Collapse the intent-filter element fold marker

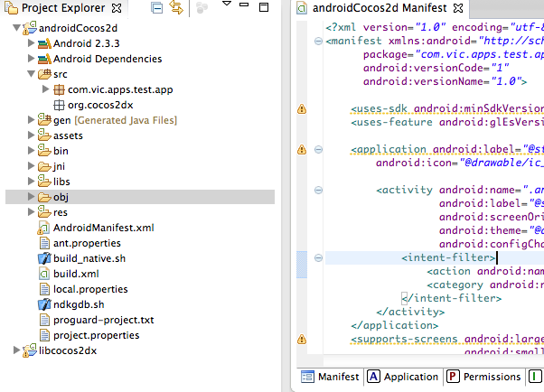coord(318,257)
